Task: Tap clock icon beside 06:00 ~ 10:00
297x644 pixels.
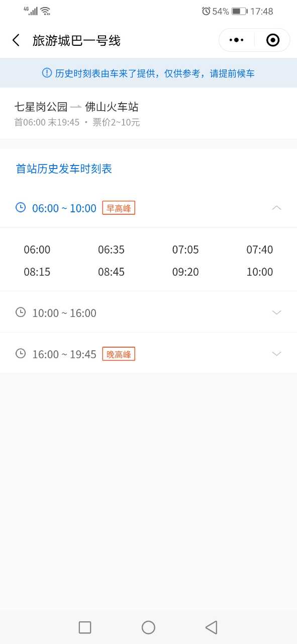Action: pos(21,207)
